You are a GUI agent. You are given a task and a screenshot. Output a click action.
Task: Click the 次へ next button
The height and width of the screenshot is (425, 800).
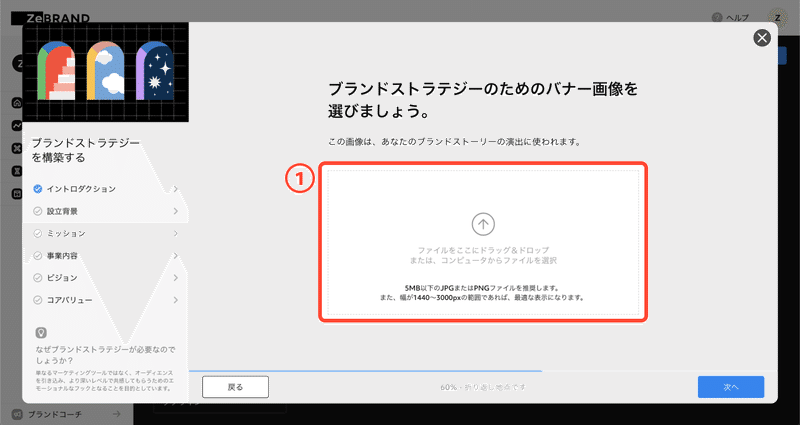click(731, 387)
